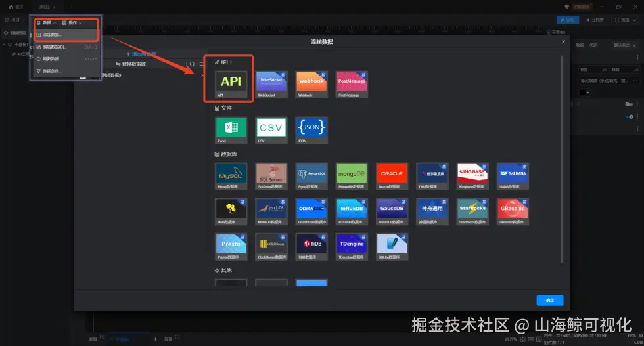
Task: Choose the 神舟通用 database tile
Action: point(432,212)
